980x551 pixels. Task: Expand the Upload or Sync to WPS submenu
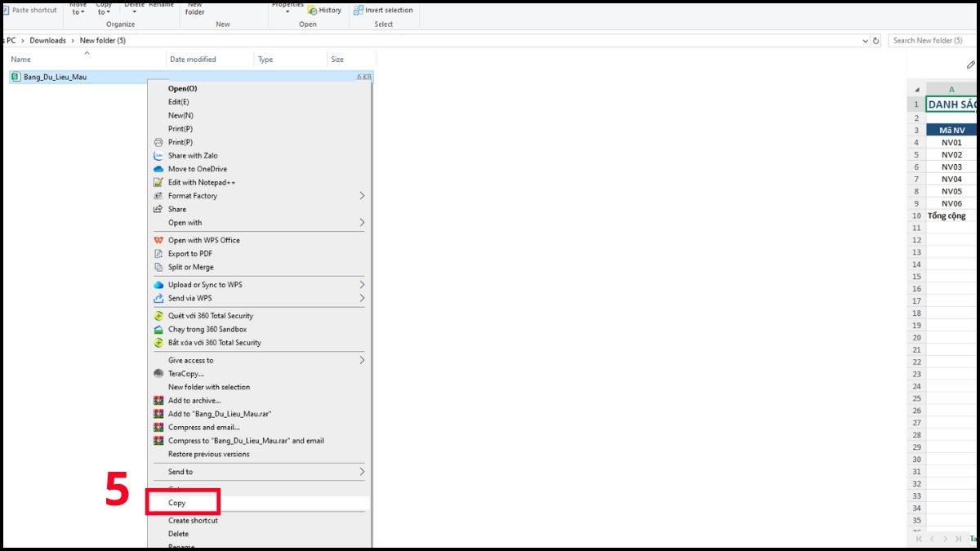362,285
